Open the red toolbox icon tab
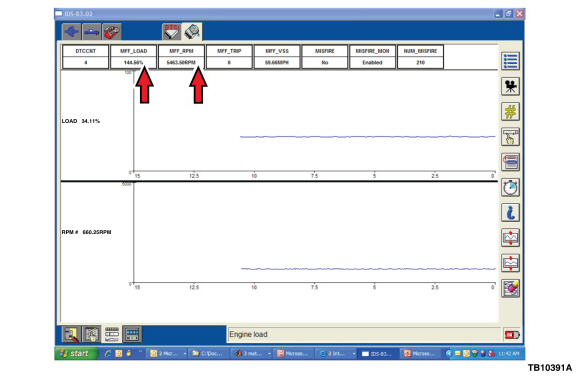Screen dimensions: 580x379 [x=111, y=32]
